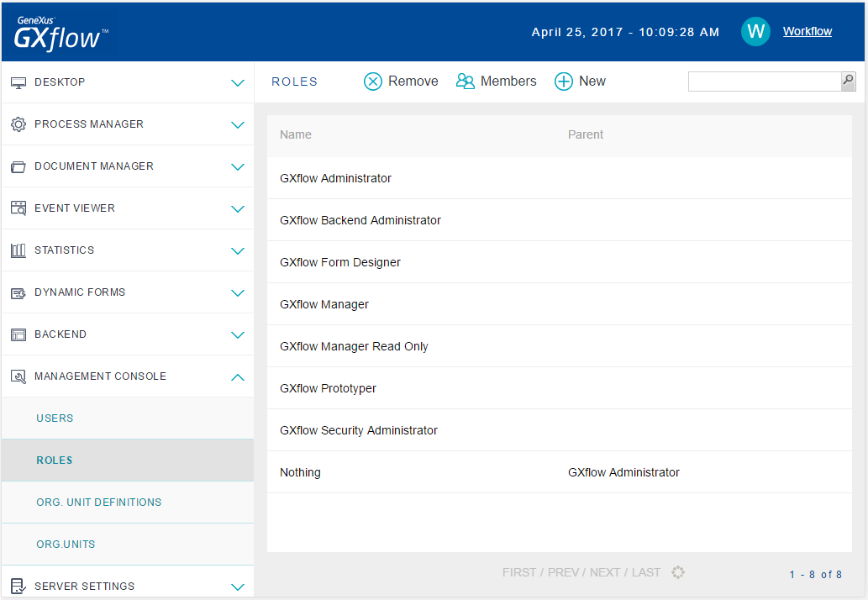The image size is (868, 600).
Task: Sort by the Name column header
Action: (296, 134)
